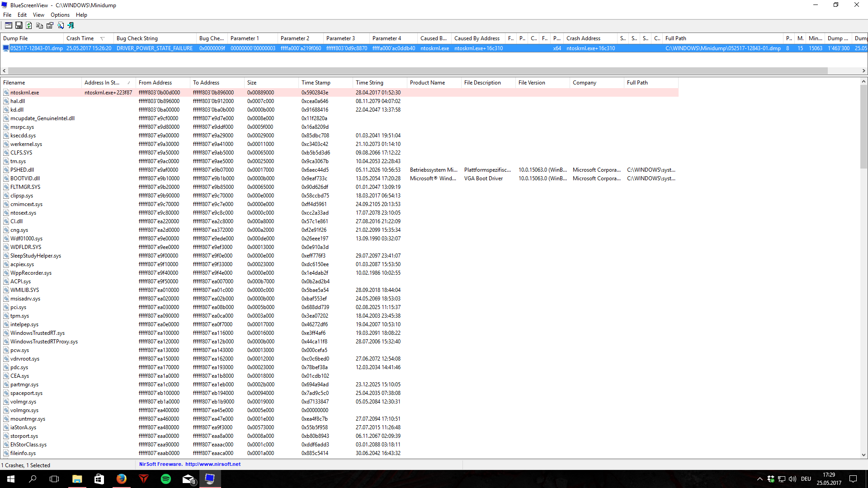Select the ntoskrnl.exe driver row
Viewport: 868px width, 488px height.
click(25, 93)
